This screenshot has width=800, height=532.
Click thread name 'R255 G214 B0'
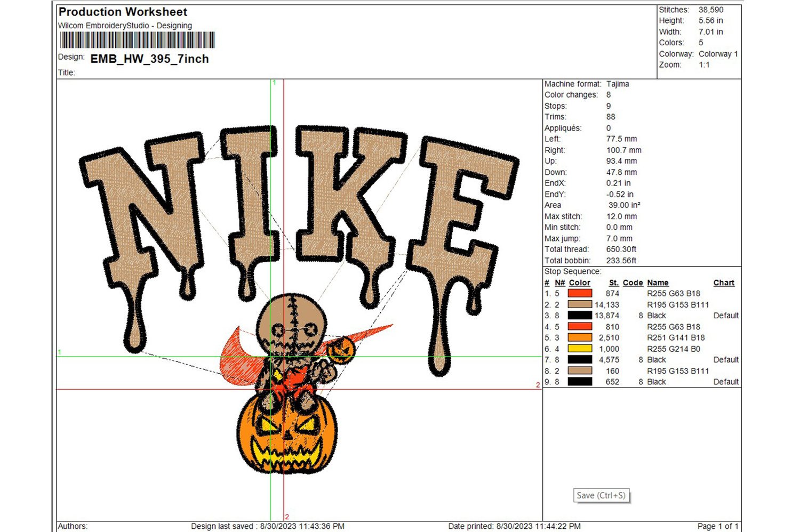(x=674, y=349)
